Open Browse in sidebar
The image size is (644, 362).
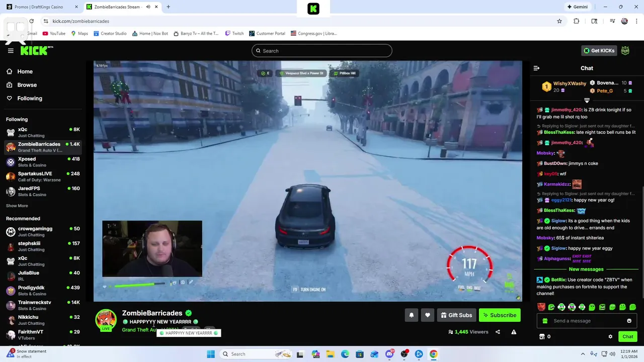click(x=27, y=85)
